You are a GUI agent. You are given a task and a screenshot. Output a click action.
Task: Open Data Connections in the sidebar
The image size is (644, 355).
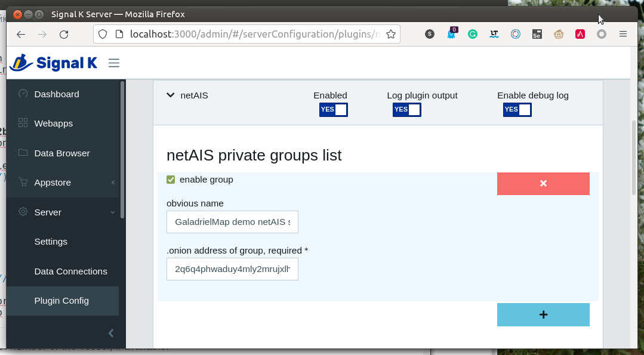(63, 271)
